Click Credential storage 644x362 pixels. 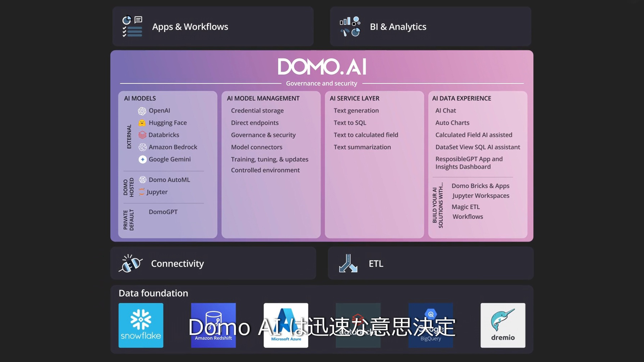click(x=257, y=111)
